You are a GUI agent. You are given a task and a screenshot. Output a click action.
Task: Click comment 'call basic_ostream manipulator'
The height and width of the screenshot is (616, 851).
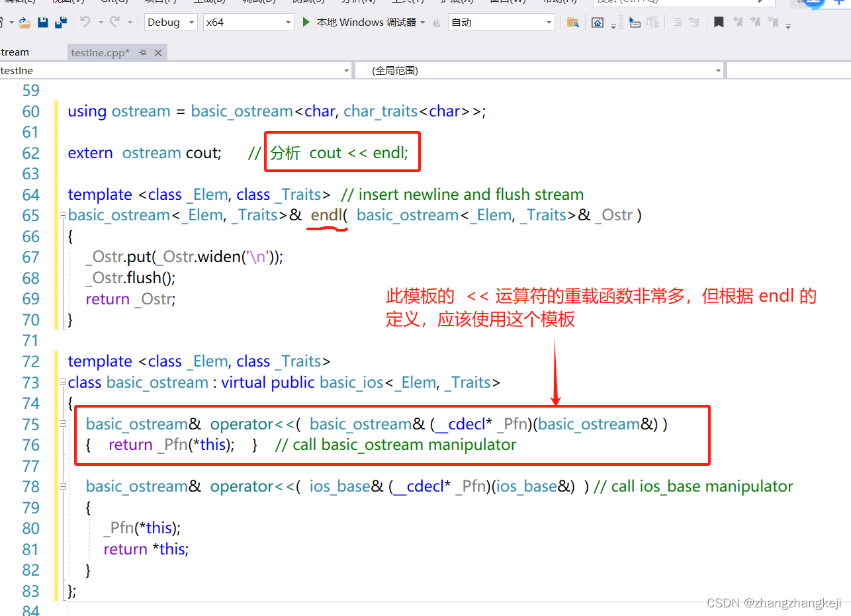(x=404, y=445)
